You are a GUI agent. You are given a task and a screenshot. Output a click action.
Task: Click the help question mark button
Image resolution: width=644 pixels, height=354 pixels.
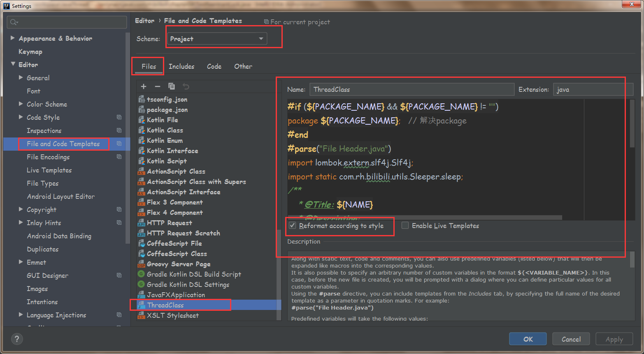(x=16, y=339)
